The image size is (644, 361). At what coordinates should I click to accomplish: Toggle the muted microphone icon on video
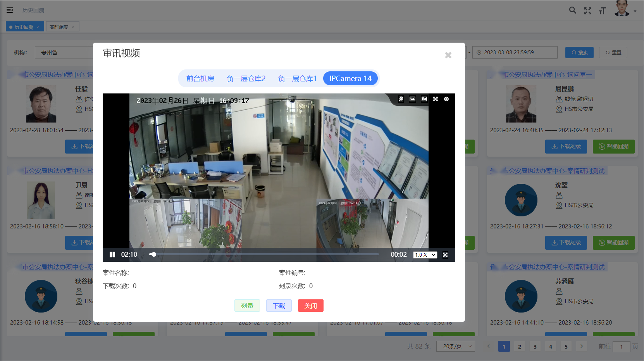(401, 99)
